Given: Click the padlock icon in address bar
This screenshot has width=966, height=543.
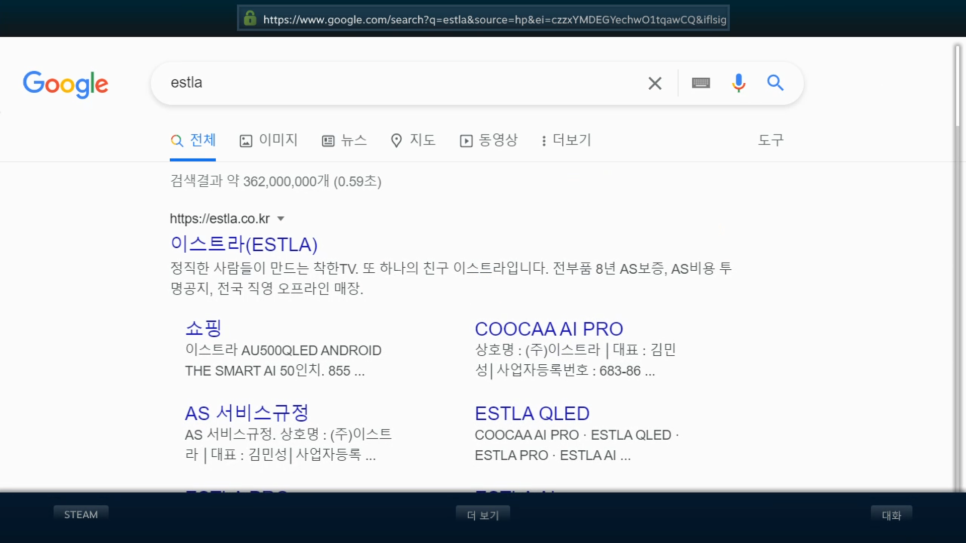Looking at the screenshot, I should coord(250,18).
